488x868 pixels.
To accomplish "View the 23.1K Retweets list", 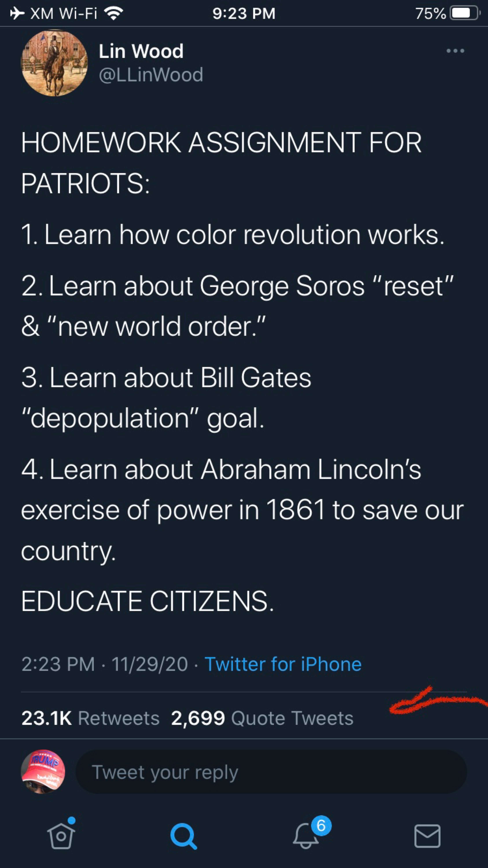I will click(x=90, y=718).
